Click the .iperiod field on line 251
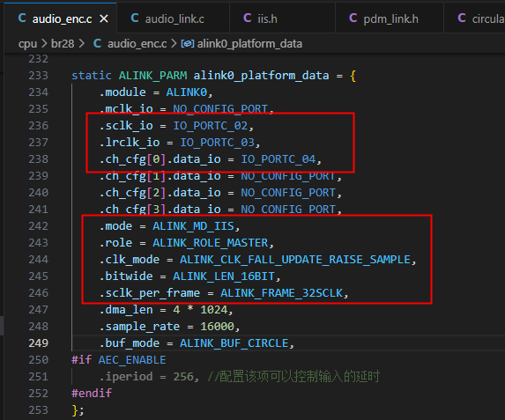Screen dimensions: 505x420 pos(126,377)
